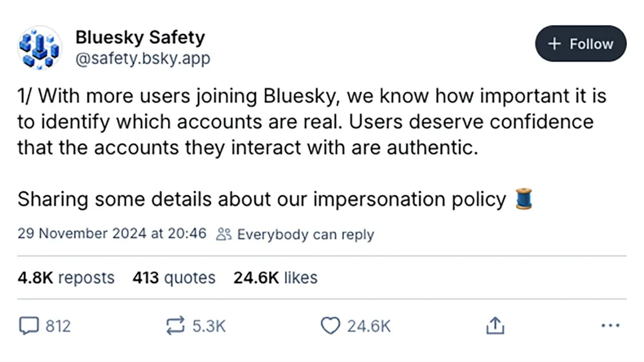Screen dimensions: 644x362
Task: Click the Bluesky Safety profile avatar
Action: pyautogui.click(x=39, y=48)
